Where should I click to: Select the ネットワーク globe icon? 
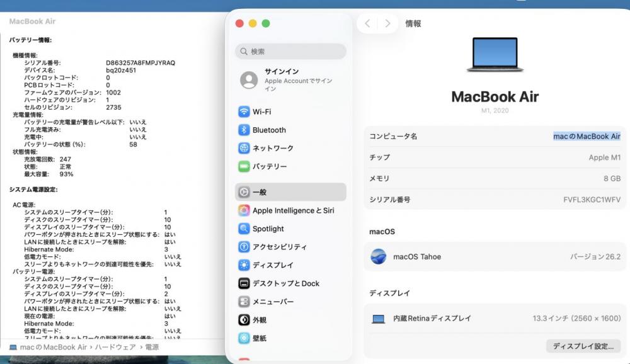point(244,149)
